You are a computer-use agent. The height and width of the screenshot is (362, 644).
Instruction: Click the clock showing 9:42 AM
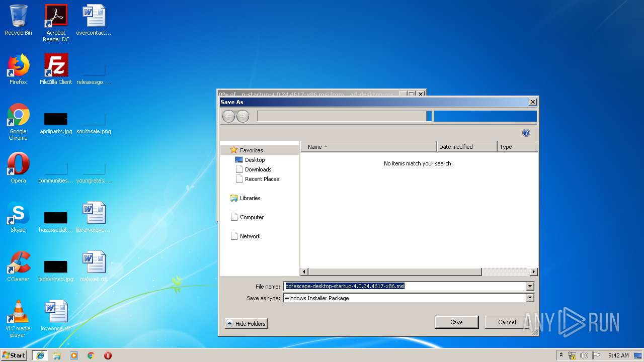(618, 355)
